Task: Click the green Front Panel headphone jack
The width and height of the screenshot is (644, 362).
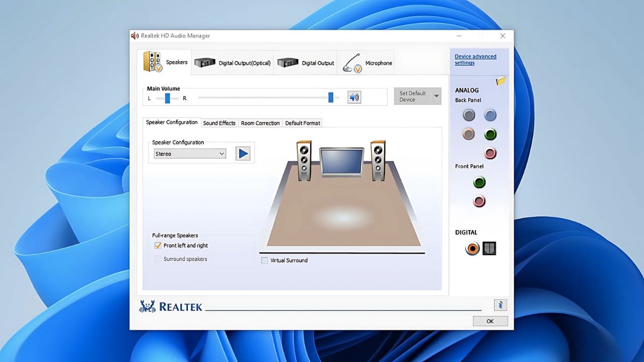Action: point(479,182)
